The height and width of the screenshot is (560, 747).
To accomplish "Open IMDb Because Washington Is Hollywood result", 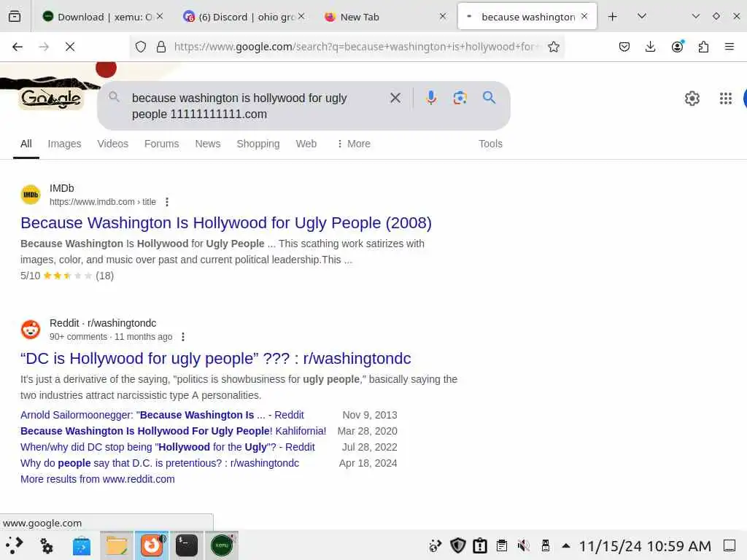I will pyautogui.click(x=226, y=223).
